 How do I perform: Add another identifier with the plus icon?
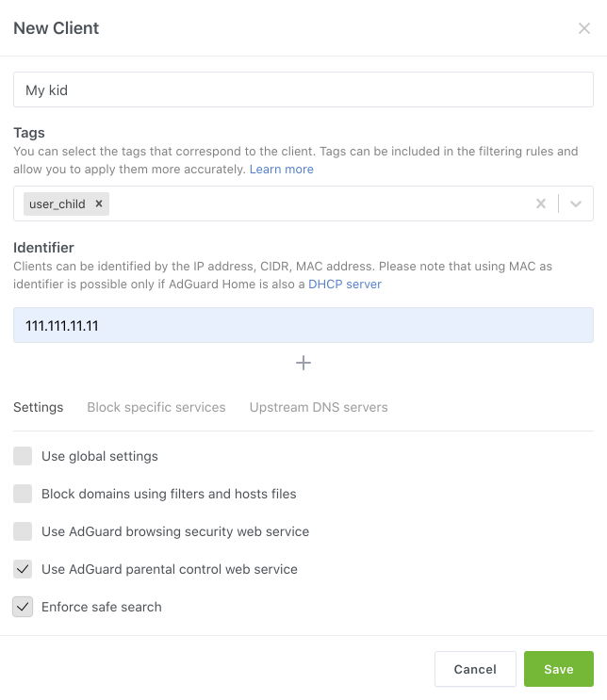[303, 363]
